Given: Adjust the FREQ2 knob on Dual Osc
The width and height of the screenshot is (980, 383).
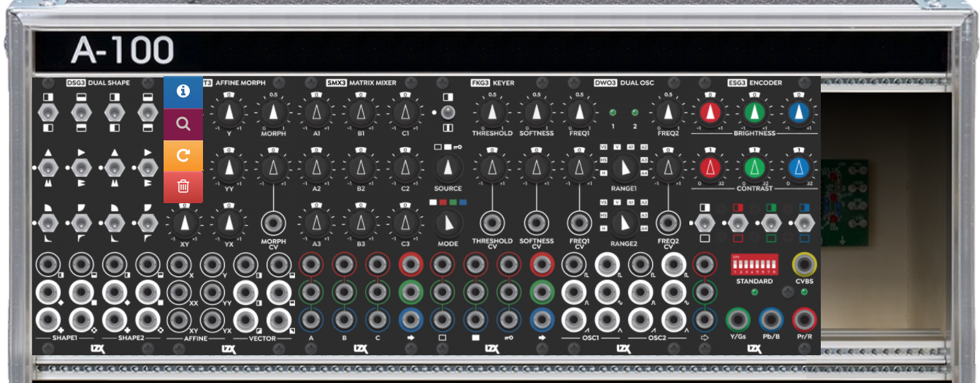Looking at the screenshot, I should tap(667, 112).
